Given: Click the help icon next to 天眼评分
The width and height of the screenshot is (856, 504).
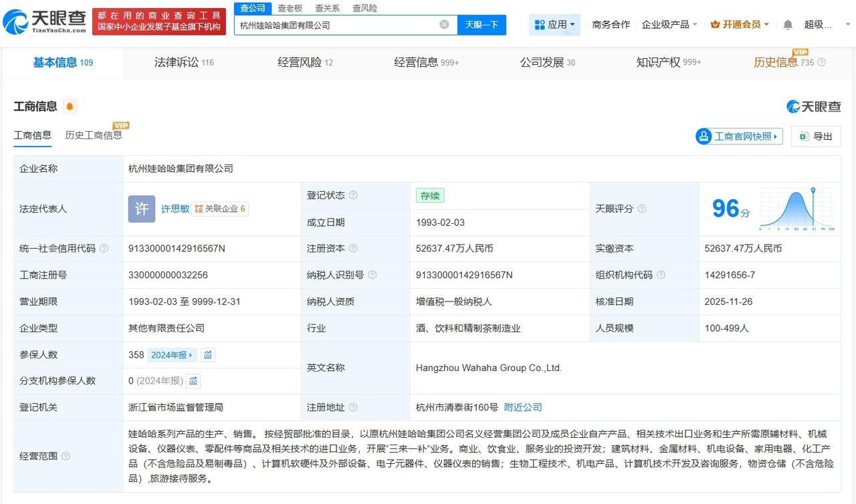Looking at the screenshot, I should (642, 209).
